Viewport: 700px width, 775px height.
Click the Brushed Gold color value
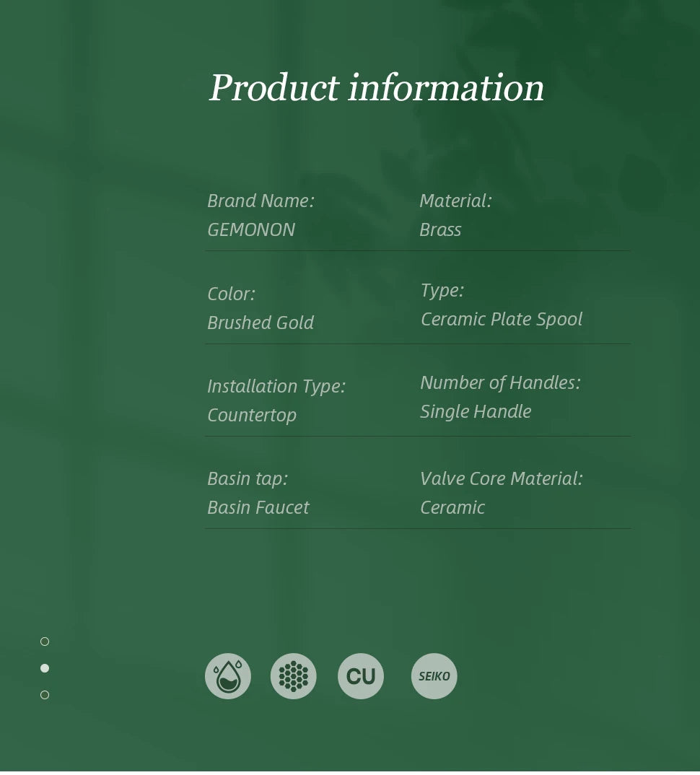click(x=261, y=323)
